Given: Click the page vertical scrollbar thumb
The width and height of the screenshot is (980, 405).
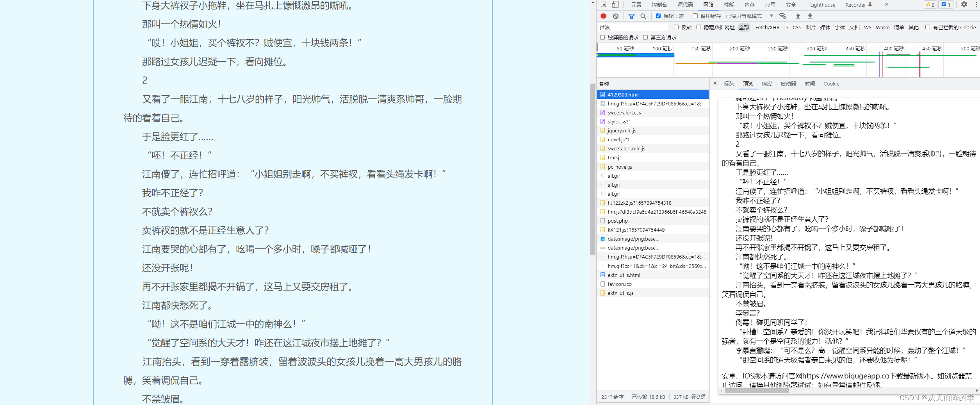Looking at the screenshot, I should [x=593, y=169].
